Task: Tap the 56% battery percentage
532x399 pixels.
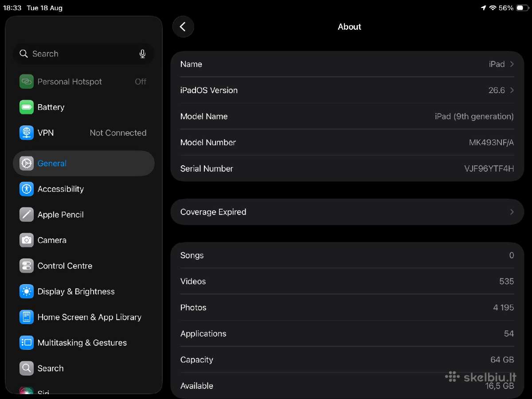Action: [x=506, y=8]
